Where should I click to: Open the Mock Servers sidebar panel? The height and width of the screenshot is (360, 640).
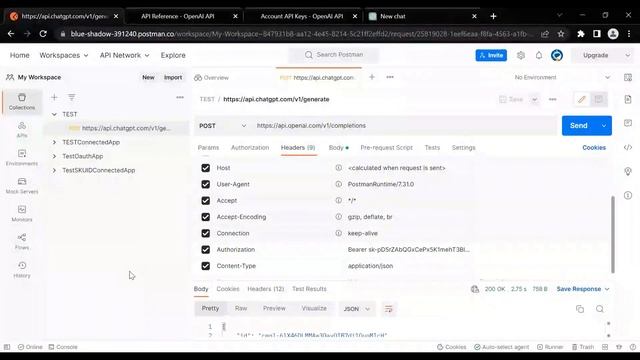coord(22,185)
